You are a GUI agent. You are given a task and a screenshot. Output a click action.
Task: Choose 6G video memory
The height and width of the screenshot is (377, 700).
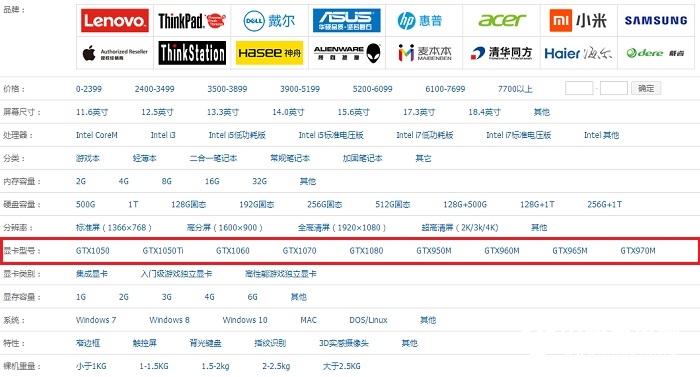tap(253, 297)
